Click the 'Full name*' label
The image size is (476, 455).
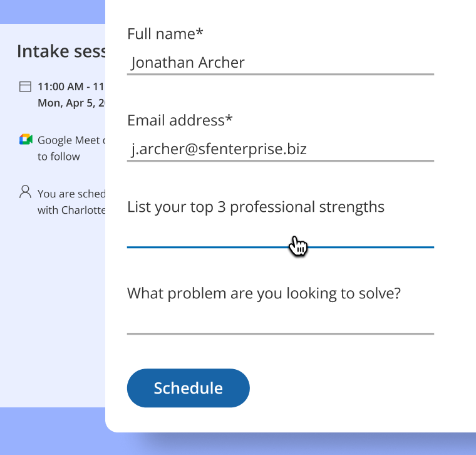click(165, 34)
